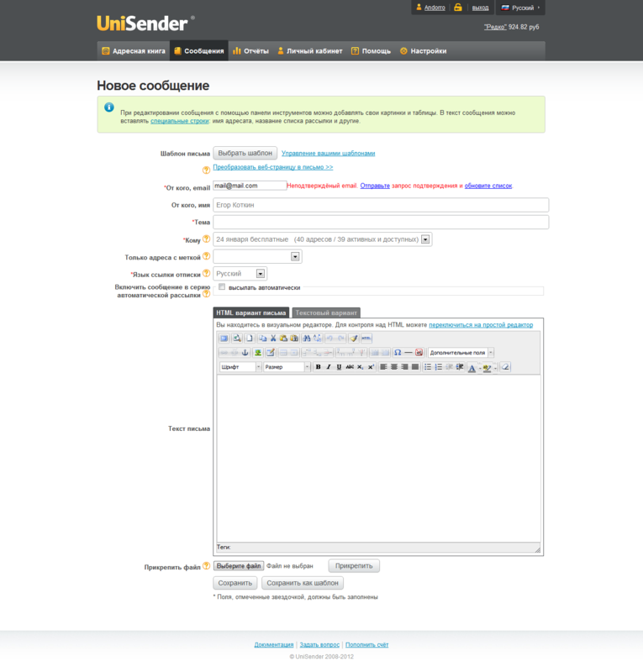This screenshot has width=643, height=672.
Task: Open 'Адресная книга' menu
Action: [134, 51]
